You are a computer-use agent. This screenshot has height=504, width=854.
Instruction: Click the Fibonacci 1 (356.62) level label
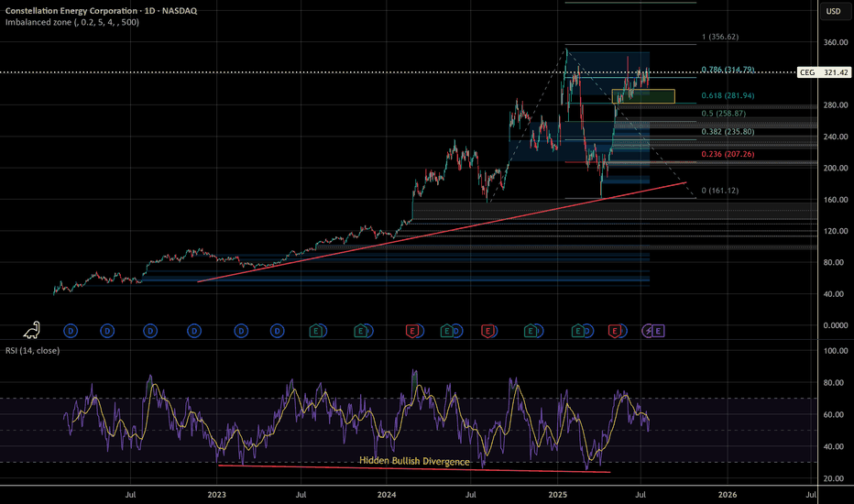(x=720, y=37)
